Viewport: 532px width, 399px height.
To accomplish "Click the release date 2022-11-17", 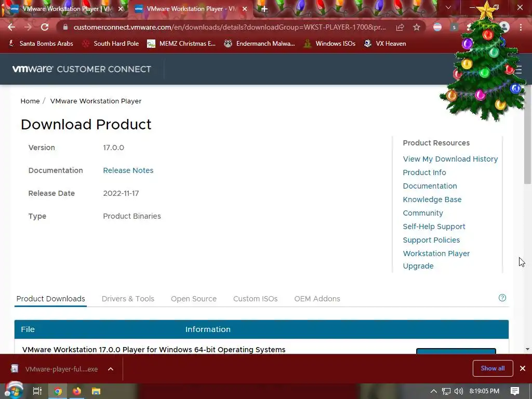I will click(x=121, y=193).
